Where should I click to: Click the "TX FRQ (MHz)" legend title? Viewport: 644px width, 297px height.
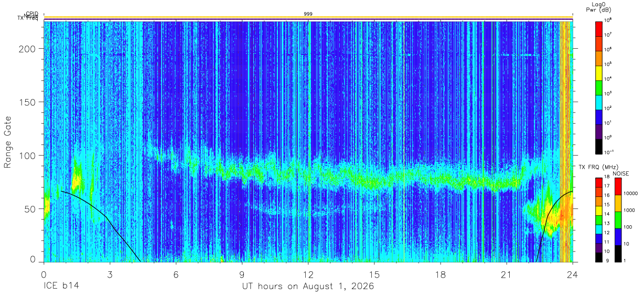598,167
